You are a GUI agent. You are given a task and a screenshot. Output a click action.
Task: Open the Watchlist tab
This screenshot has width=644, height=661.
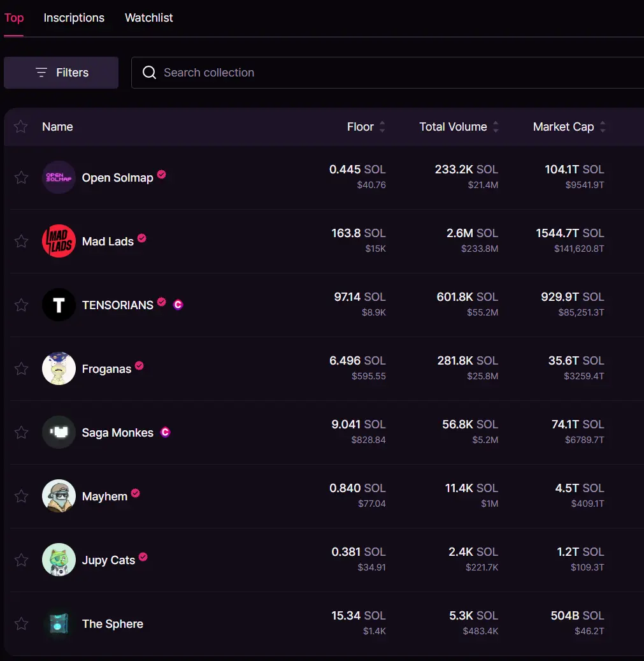pyautogui.click(x=148, y=18)
